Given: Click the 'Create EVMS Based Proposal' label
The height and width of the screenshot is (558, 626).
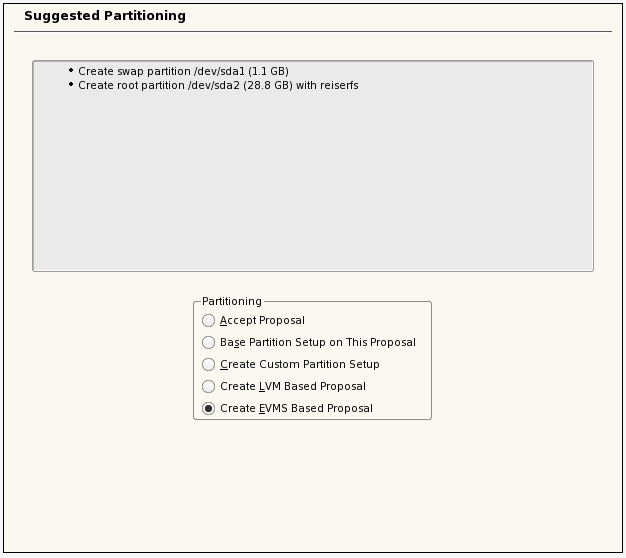Looking at the screenshot, I should pos(296,409).
